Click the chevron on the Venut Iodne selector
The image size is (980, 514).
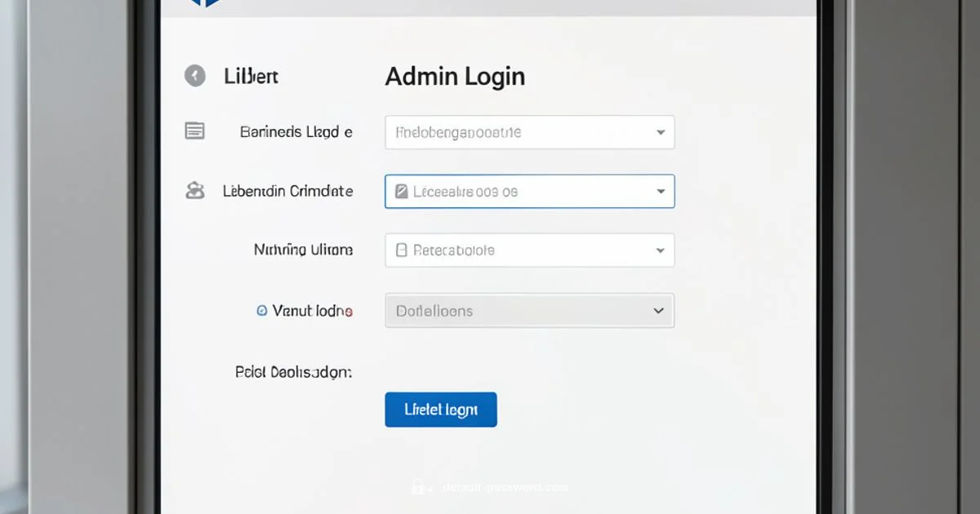(x=657, y=311)
